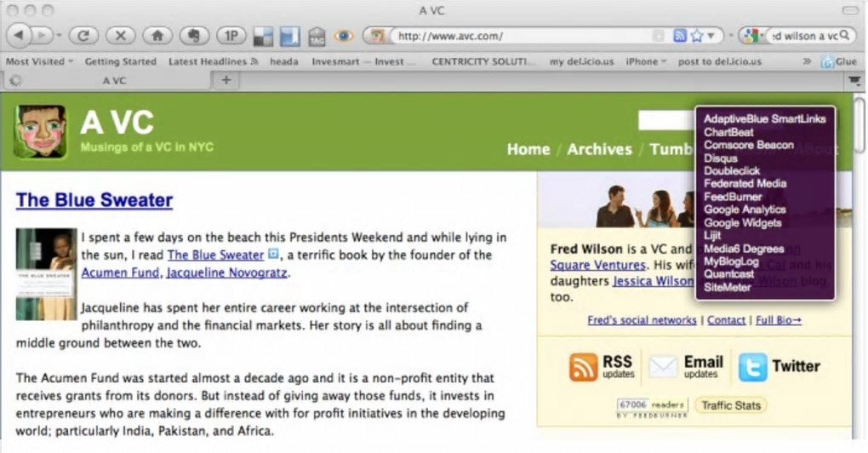Click the Archives navigation link

point(600,150)
